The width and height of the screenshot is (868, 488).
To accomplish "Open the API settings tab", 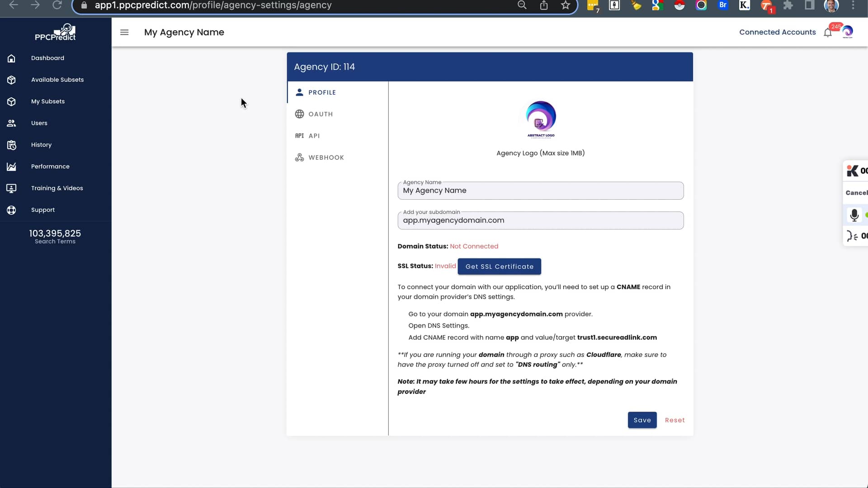I will pyautogui.click(x=314, y=136).
